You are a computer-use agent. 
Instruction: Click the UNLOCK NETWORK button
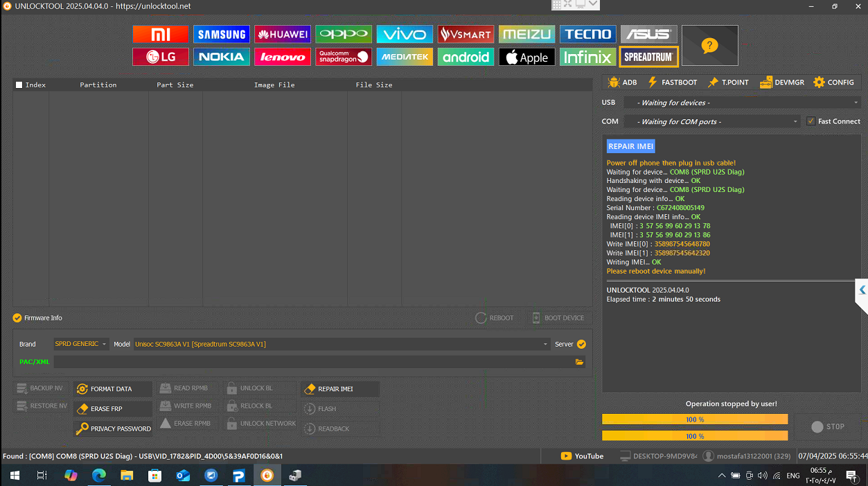click(x=261, y=424)
